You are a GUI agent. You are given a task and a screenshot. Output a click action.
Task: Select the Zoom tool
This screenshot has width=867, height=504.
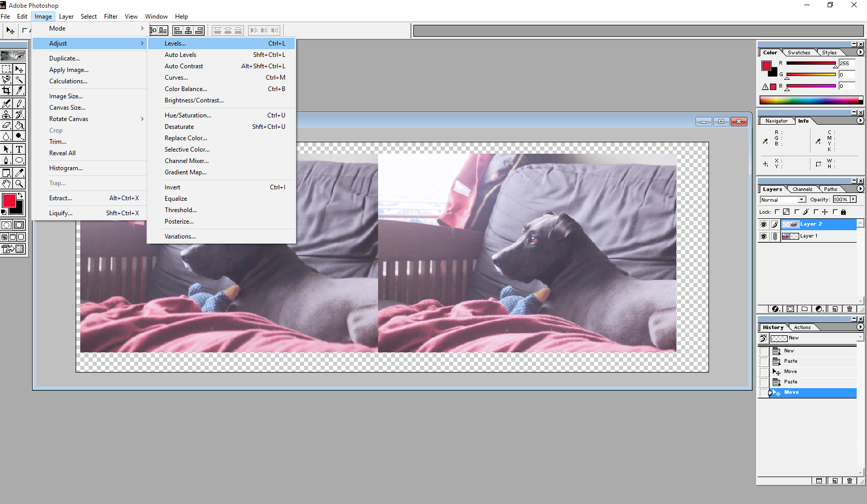19,184
